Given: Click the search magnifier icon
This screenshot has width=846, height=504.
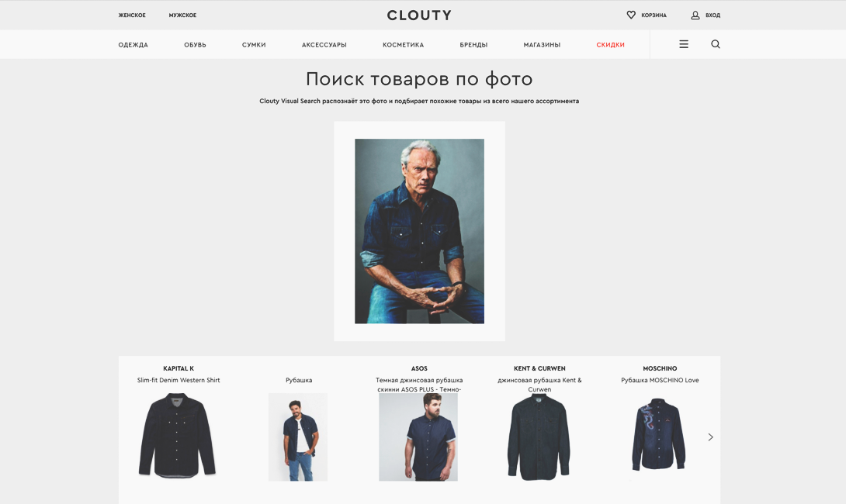Looking at the screenshot, I should [716, 44].
